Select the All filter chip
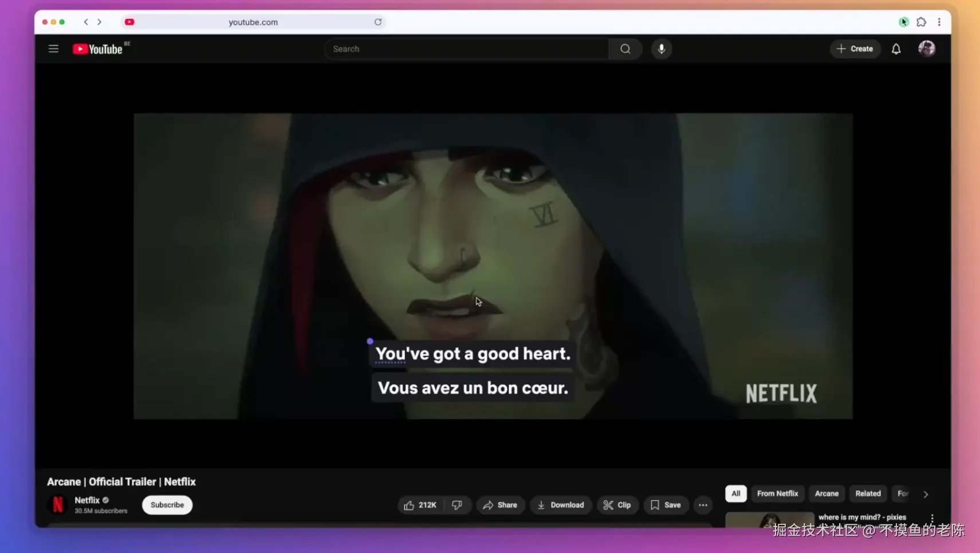 point(736,493)
